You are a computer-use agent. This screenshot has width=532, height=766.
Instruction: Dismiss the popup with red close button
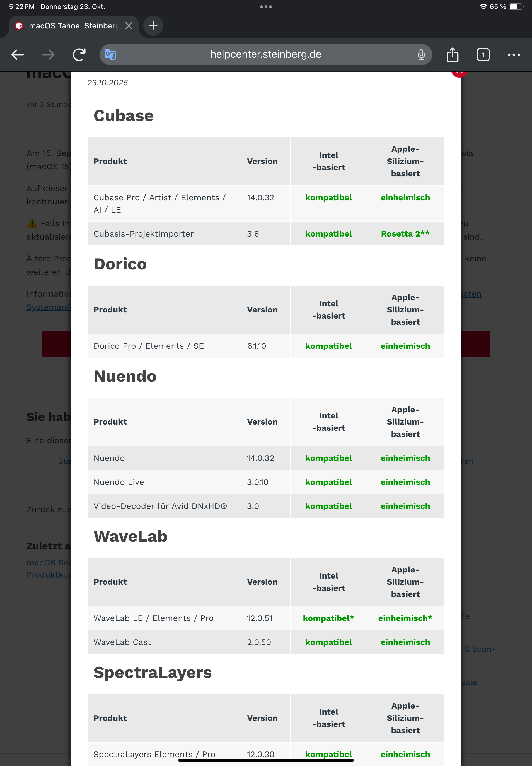[459, 73]
